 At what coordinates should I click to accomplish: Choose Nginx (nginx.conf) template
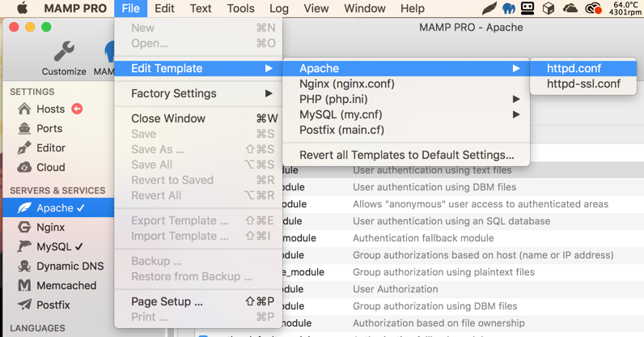pyautogui.click(x=406, y=84)
